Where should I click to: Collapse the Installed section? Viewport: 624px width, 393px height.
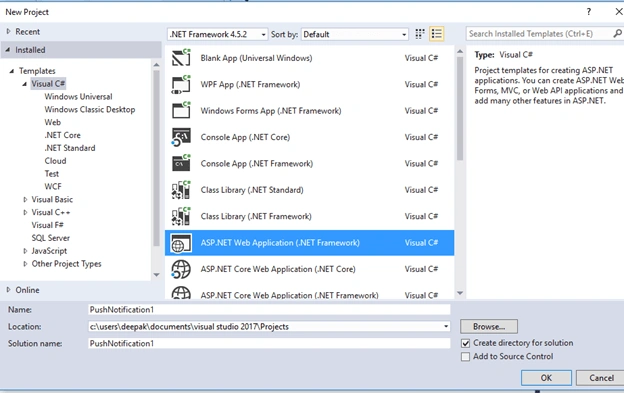[8, 50]
